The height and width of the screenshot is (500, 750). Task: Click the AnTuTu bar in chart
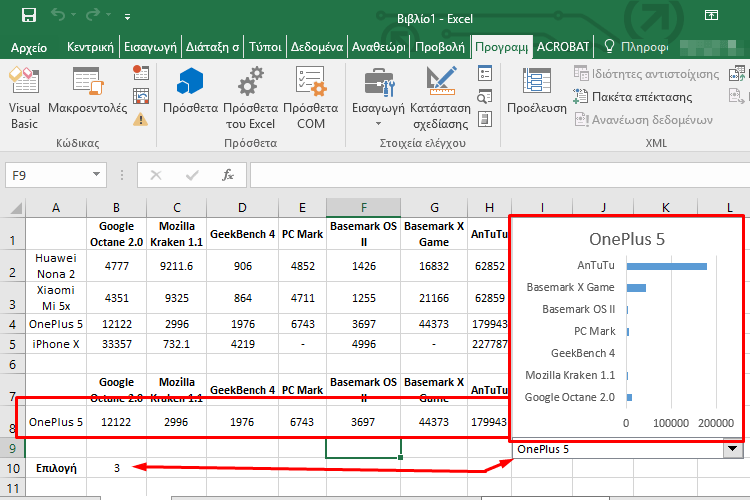tap(667, 266)
